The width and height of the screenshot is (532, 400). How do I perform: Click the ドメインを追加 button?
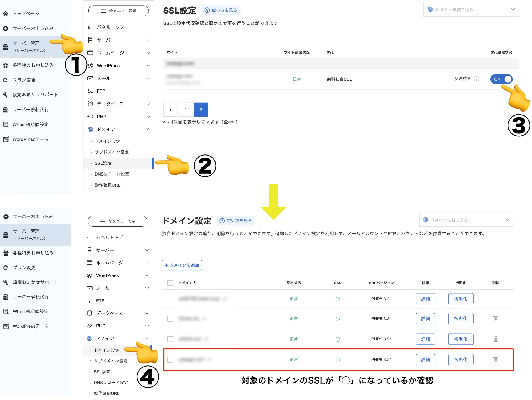[x=181, y=265]
